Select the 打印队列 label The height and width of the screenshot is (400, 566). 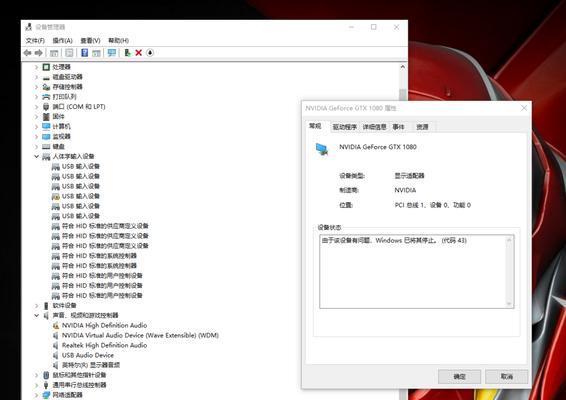(65, 97)
